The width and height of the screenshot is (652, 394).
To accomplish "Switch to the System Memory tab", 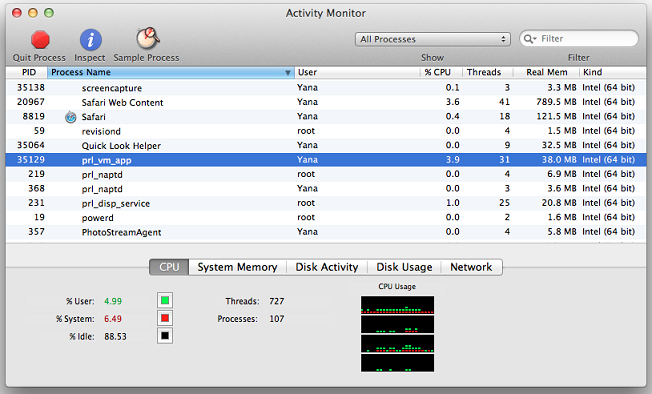I will coord(237,267).
